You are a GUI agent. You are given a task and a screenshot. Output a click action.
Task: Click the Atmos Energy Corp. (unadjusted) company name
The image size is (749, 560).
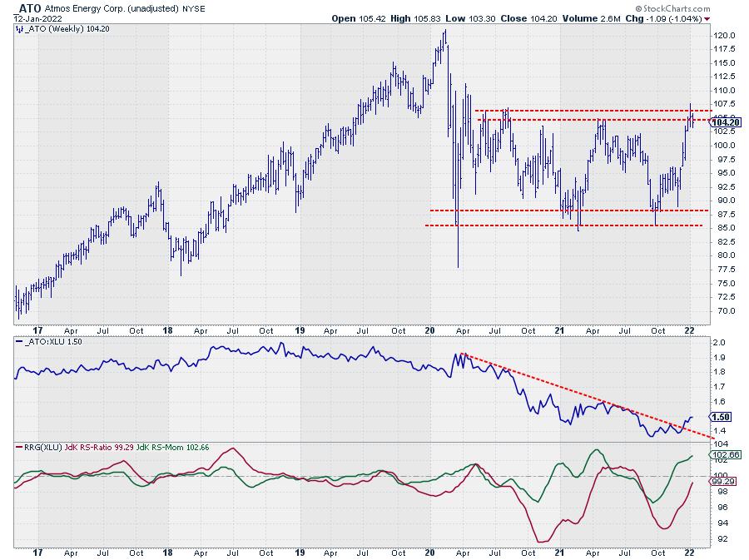coord(112,8)
